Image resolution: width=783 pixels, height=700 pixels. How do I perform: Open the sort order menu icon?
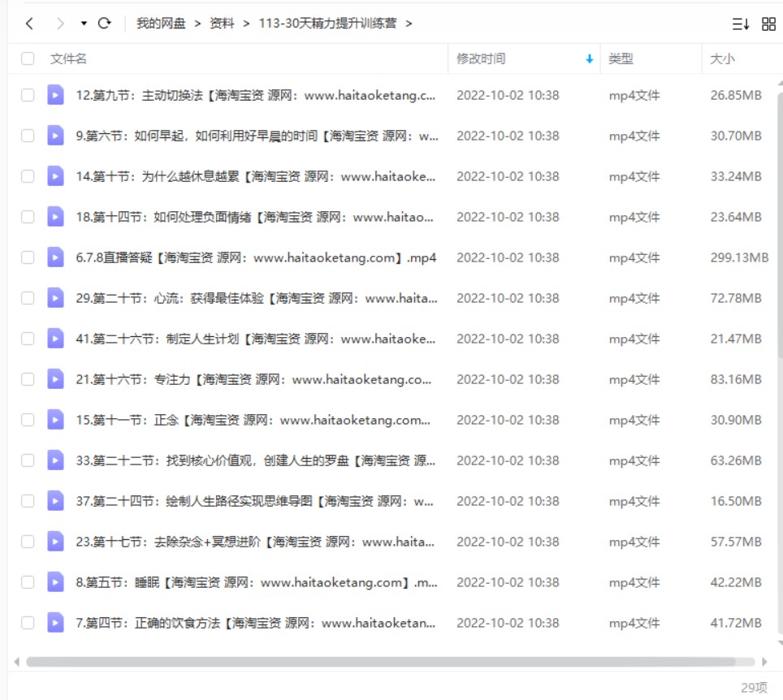[740, 24]
